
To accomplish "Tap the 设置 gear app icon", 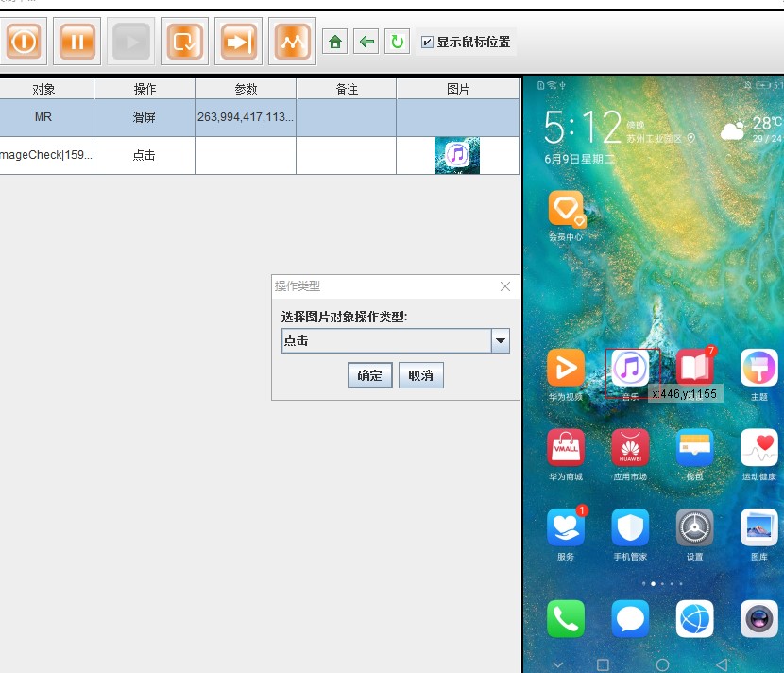I will 694,527.
